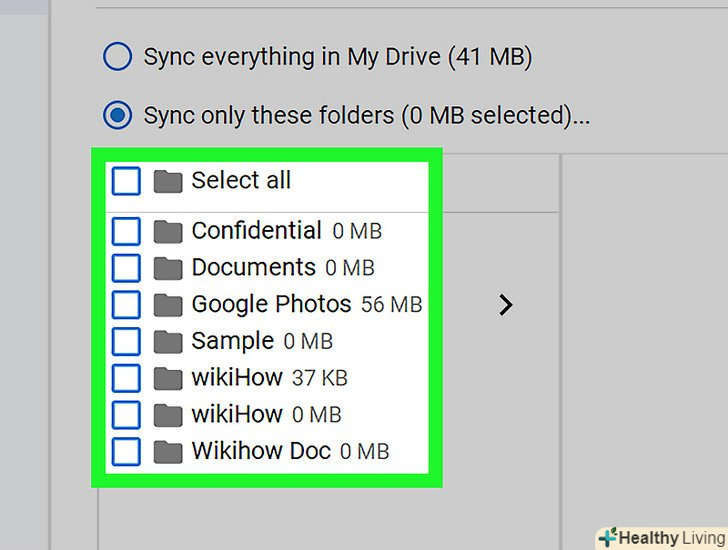Click the Documents folder icon
The image size is (728, 550).
pos(168,268)
